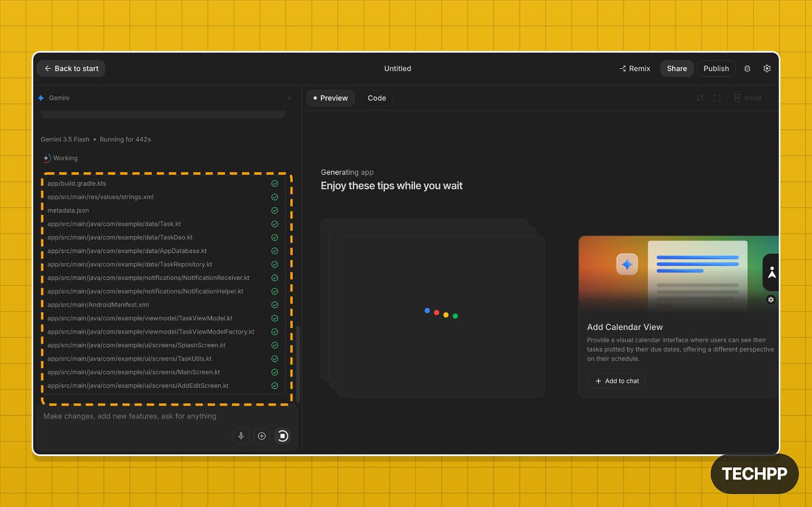The height and width of the screenshot is (507, 812).
Task: Select app/build.gradle.kts in file list
Action: [162, 184]
